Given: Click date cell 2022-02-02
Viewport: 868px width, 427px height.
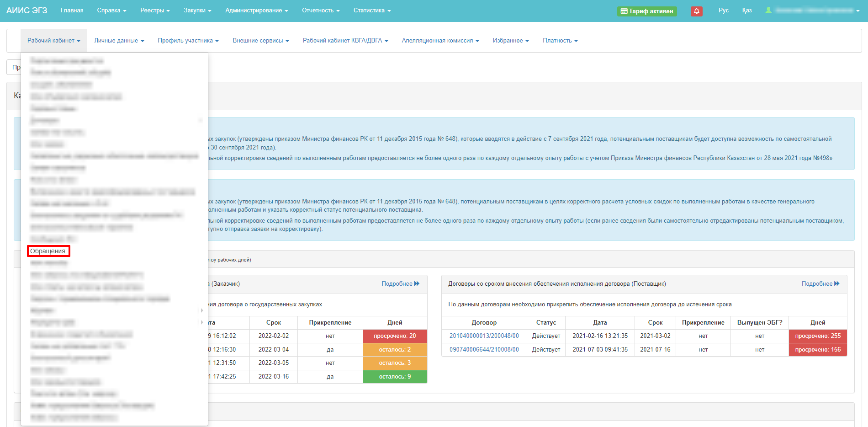Looking at the screenshot, I should [x=274, y=336].
